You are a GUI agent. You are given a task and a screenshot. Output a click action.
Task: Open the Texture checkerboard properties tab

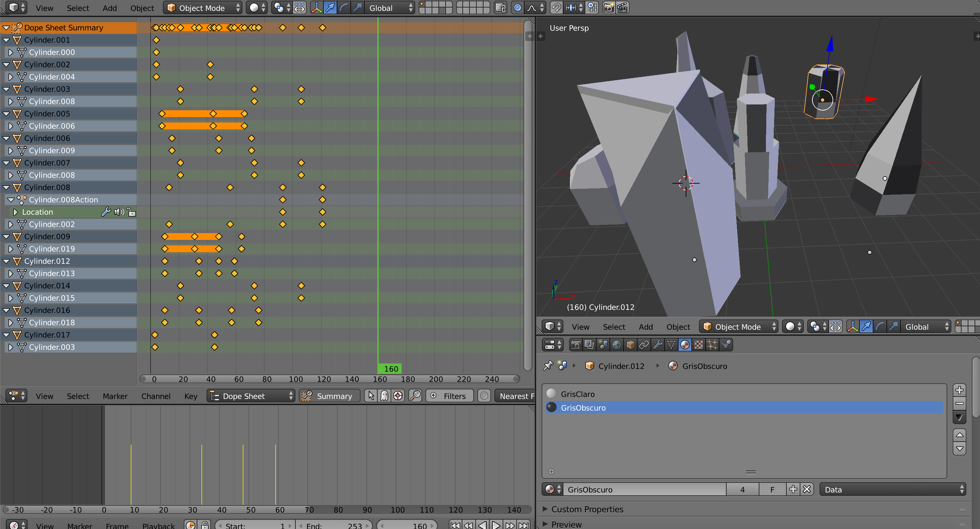coord(699,345)
